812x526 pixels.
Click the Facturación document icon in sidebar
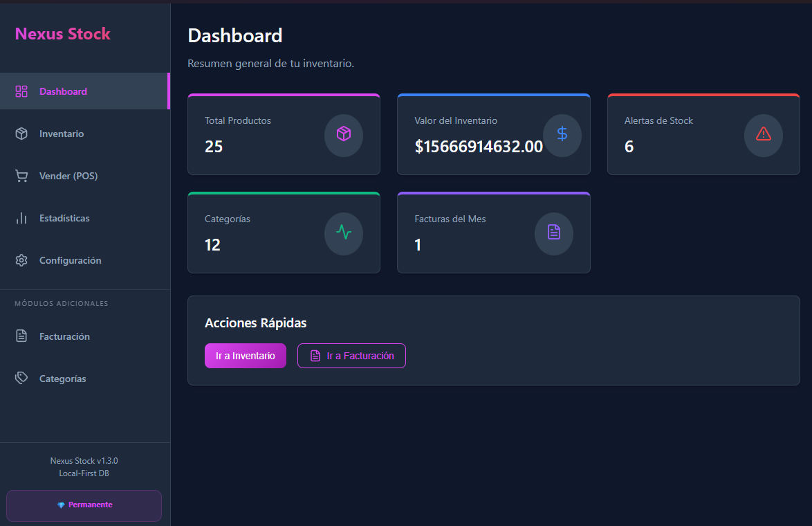21,336
